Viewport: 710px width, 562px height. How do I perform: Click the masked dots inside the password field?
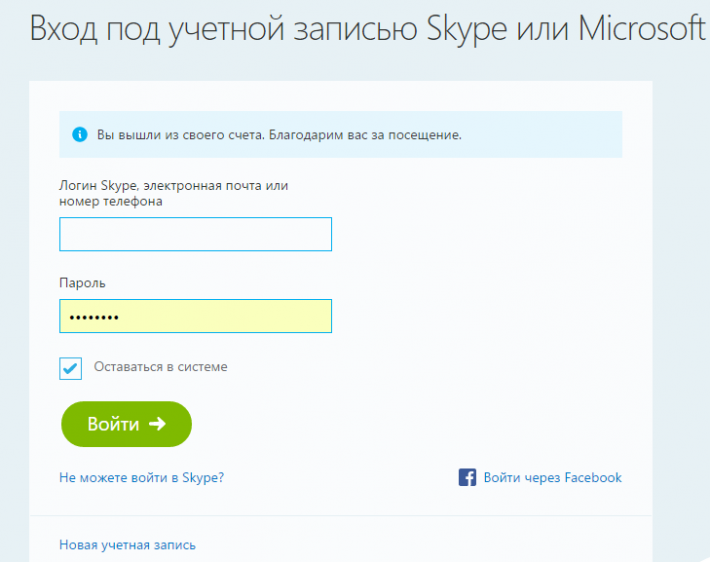click(94, 318)
